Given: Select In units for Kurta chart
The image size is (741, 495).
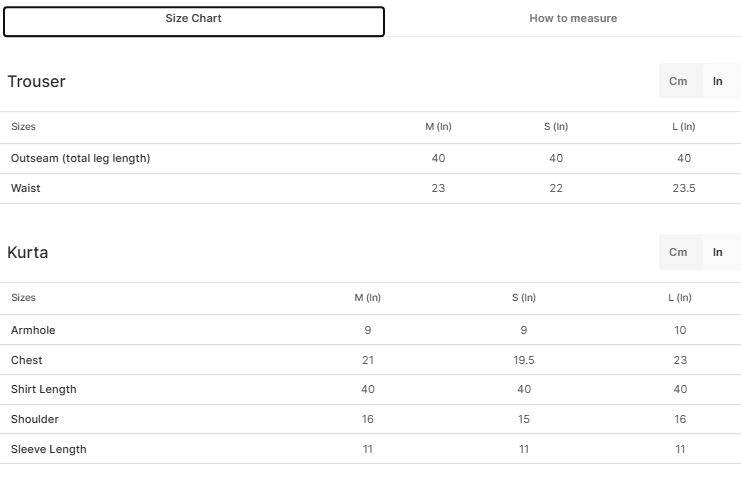Looking at the screenshot, I should pos(717,252).
